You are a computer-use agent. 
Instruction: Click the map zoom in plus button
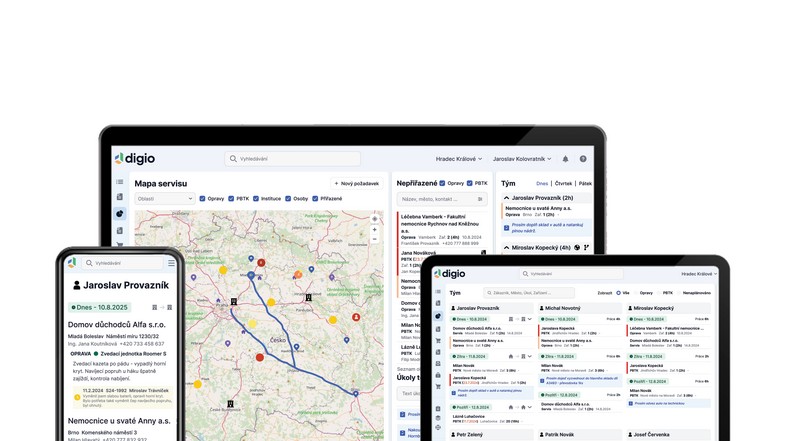[x=375, y=230]
